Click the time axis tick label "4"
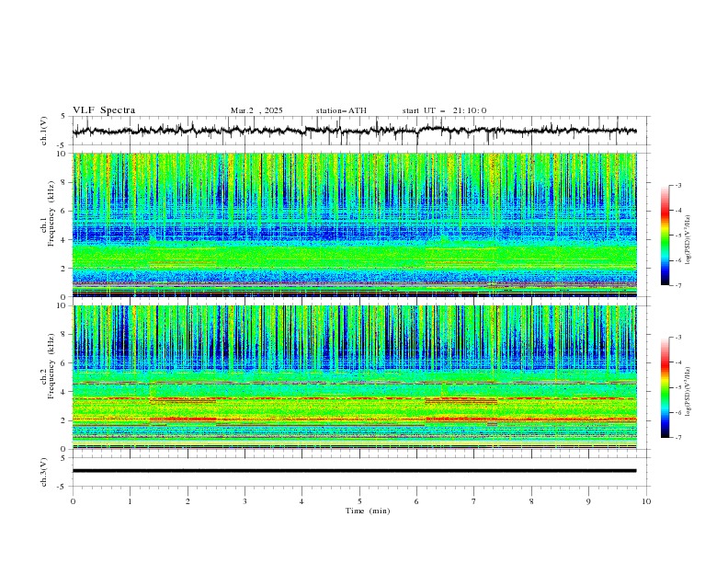The image size is (728, 563). [x=301, y=501]
